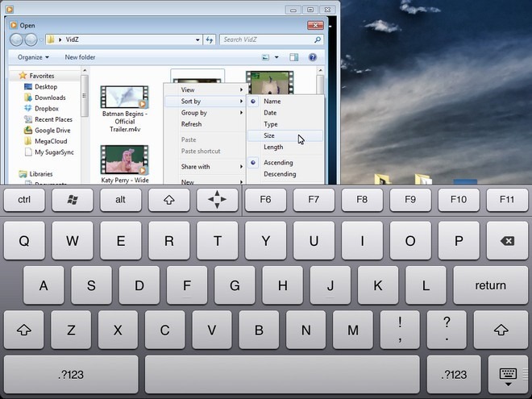The image size is (532, 399).
Task: Open the view options dropdown arrow
Action: click(x=276, y=57)
